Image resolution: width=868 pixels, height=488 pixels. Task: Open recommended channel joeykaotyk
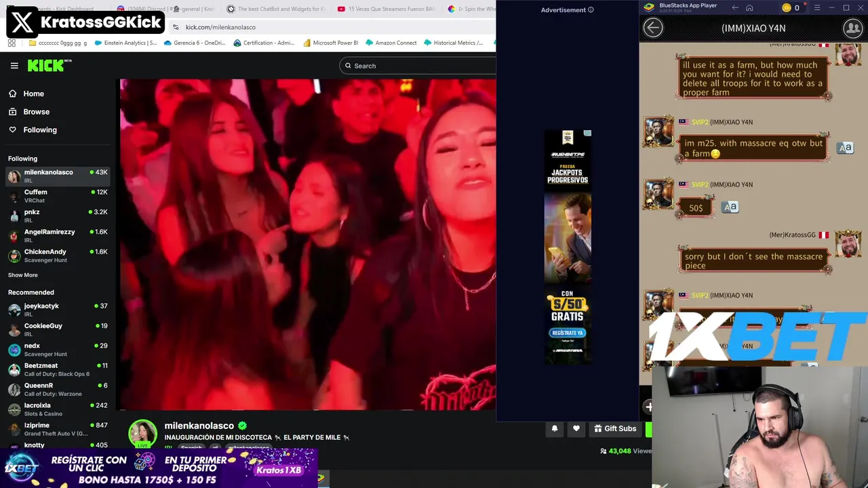58,310
